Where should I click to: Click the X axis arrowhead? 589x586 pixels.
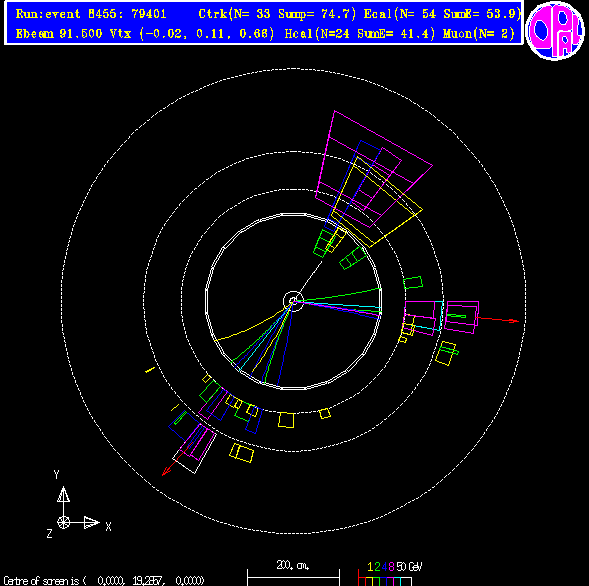pyautogui.click(x=92, y=522)
